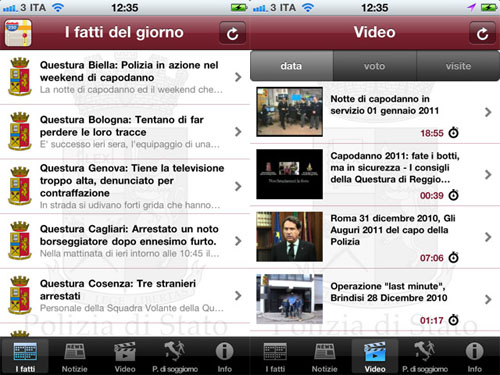Click duration text 01:17
The height and width of the screenshot is (375, 500).
point(432,320)
